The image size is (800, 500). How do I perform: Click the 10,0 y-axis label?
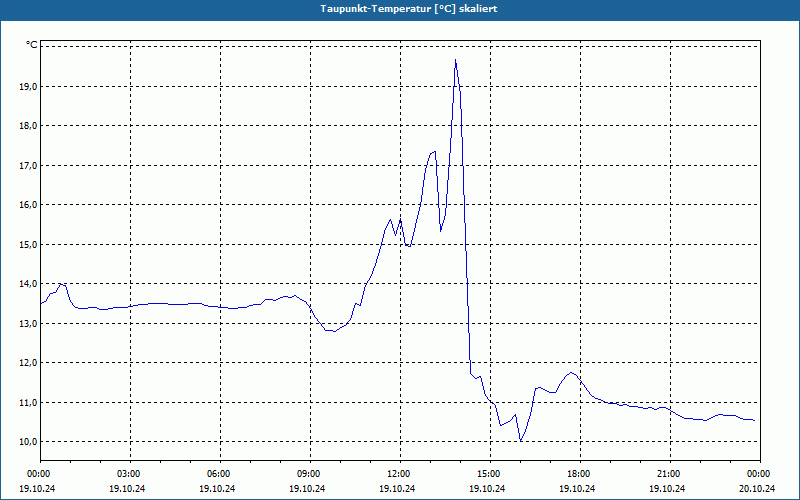(x=29, y=442)
